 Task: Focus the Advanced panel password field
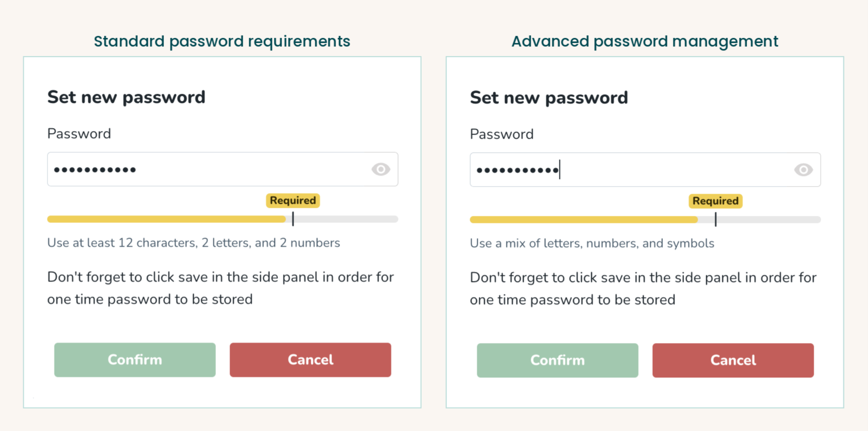[x=645, y=169]
